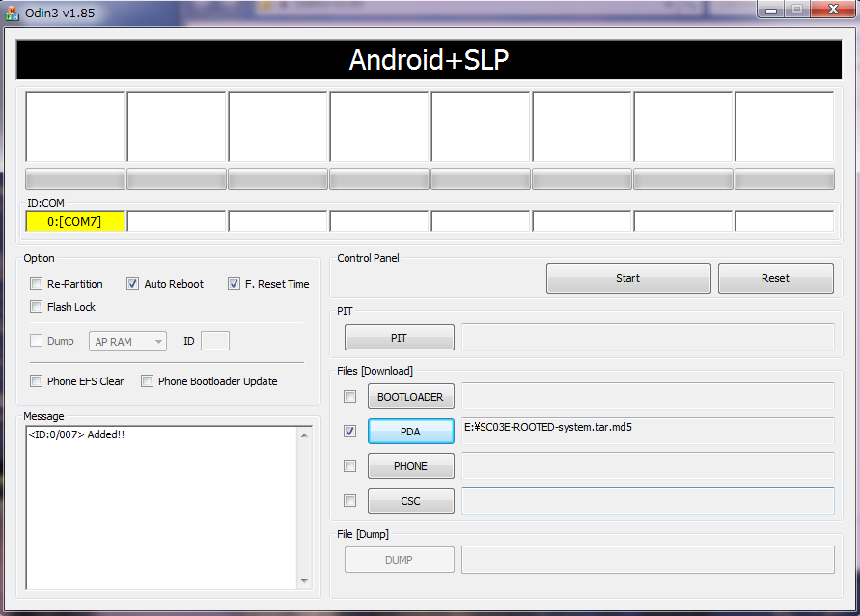Click the PDA file button
The width and height of the screenshot is (860, 616).
pyautogui.click(x=411, y=432)
